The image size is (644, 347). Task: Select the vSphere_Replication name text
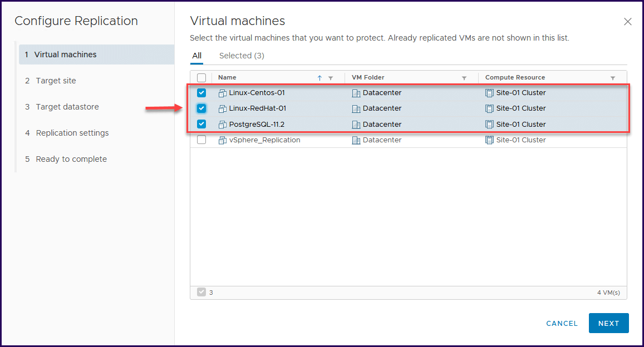[264, 140]
